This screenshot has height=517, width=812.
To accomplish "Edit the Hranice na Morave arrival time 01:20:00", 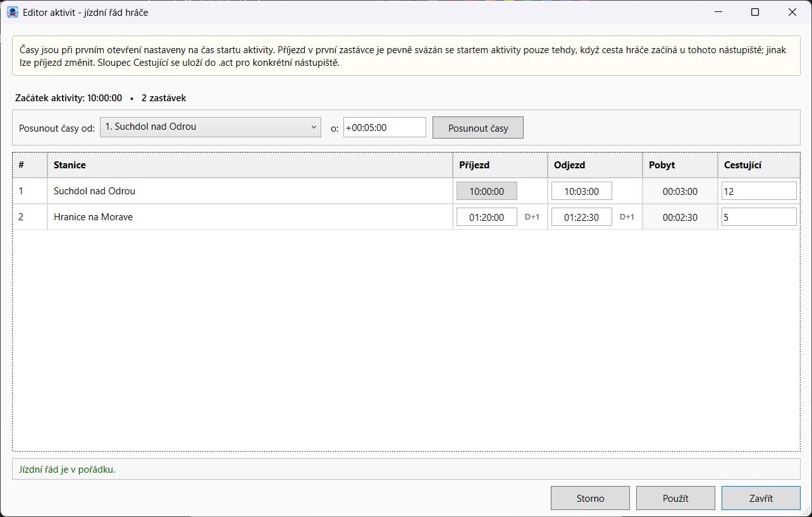I will 487,217.
